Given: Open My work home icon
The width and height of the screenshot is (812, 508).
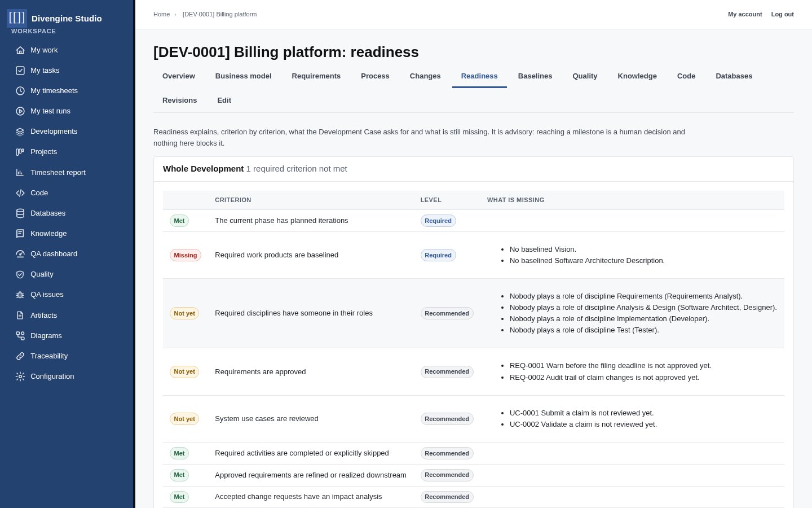Looking at the screenshot, I should pos(20,50).
